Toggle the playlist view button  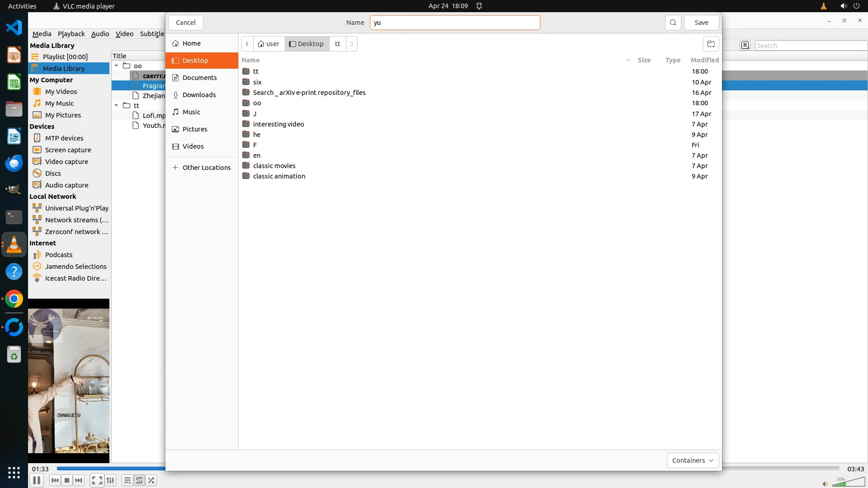(x=127, y=480)
